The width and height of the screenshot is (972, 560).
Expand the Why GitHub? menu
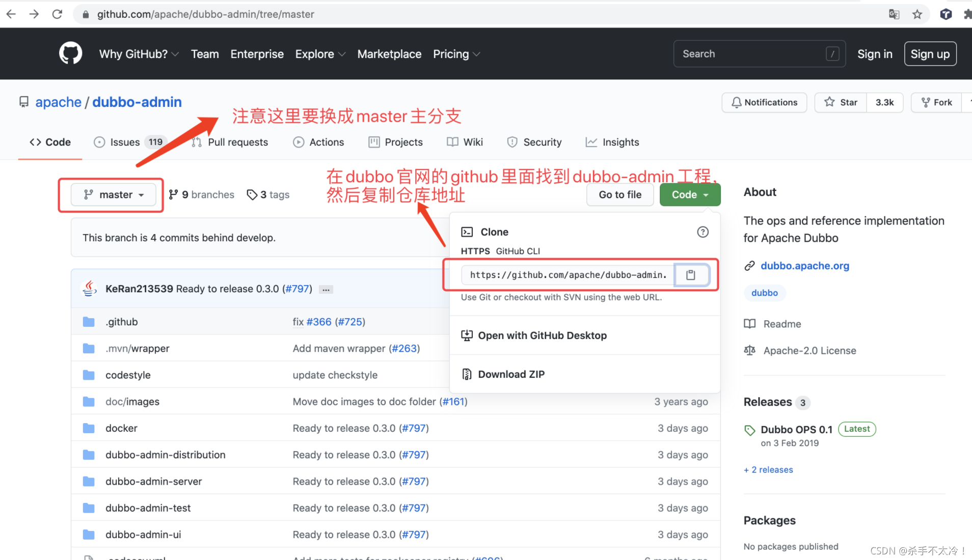click(x=139, y=54)
